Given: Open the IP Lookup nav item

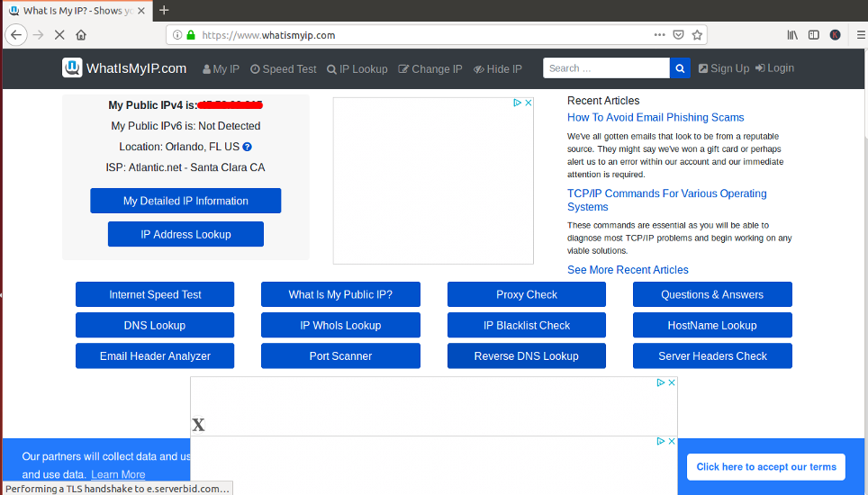Looking at the screenshot, I should 357,69.
